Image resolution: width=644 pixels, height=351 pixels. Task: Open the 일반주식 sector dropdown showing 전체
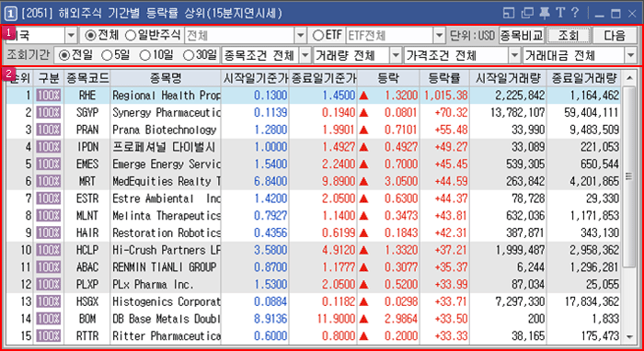[302, 36]
